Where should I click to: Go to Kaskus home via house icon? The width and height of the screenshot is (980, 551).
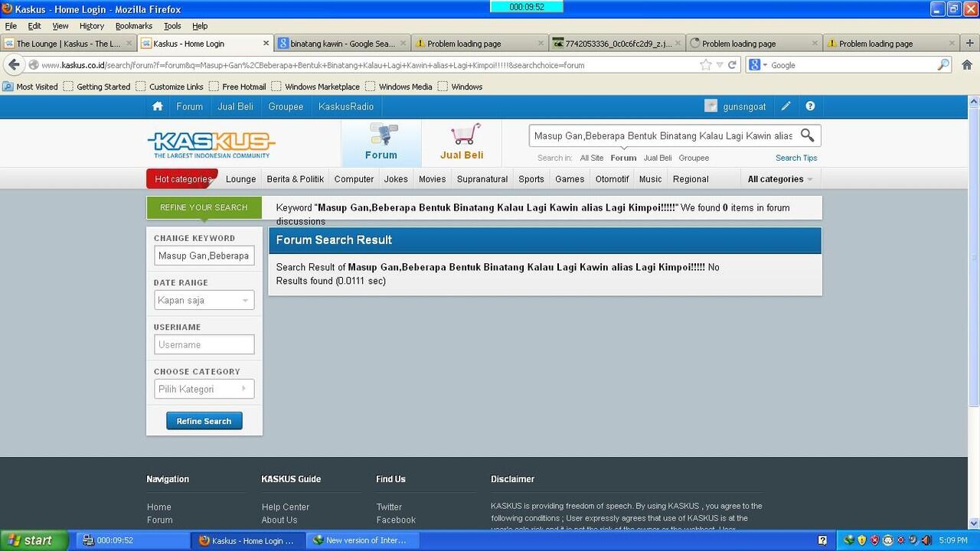[158, 106]
